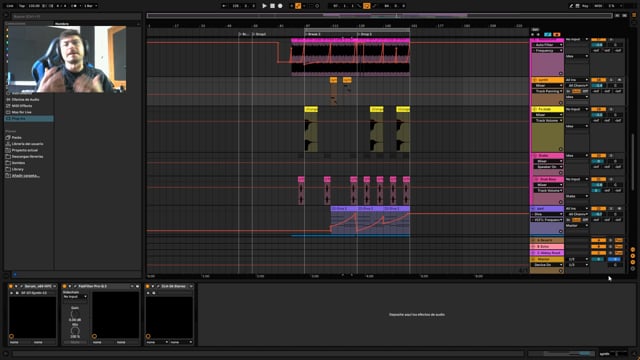Click the orange lock envelopes button
Viewport: 640px width, 360px height.
pyautogui.click(x=557, y=34)
